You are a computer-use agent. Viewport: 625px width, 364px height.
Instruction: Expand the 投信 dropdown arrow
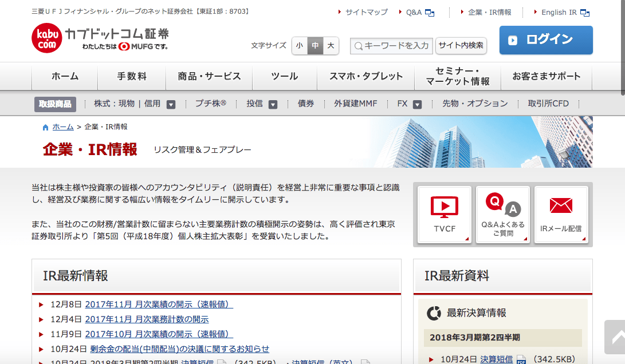pyautogui.click(x=273, y=104)
